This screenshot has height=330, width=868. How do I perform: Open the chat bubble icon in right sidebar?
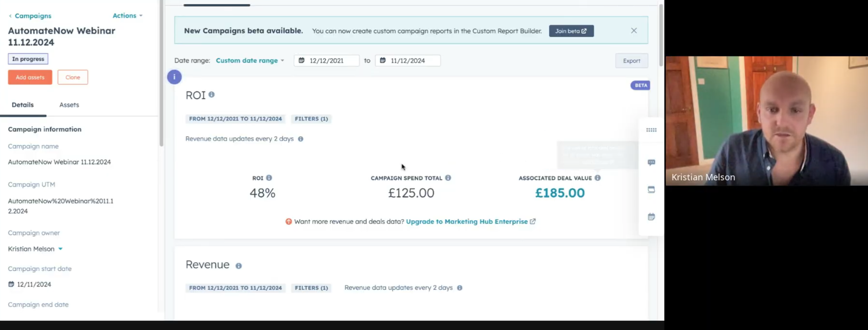coord(651,163)
